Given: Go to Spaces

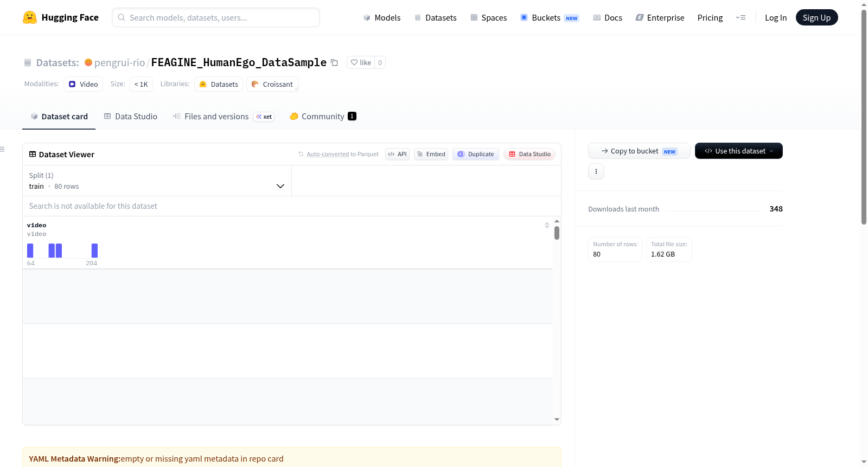Looking at the screenshot, I should point(489,17).
